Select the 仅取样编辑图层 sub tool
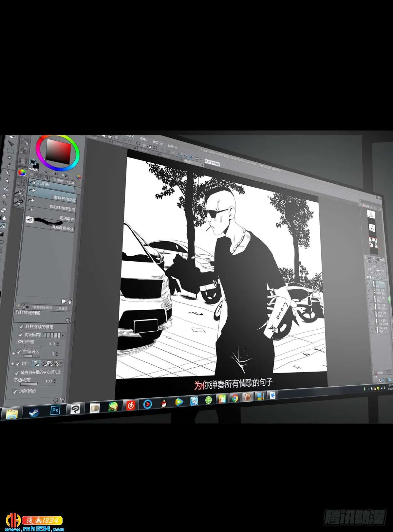 click(x=52, y=208)
